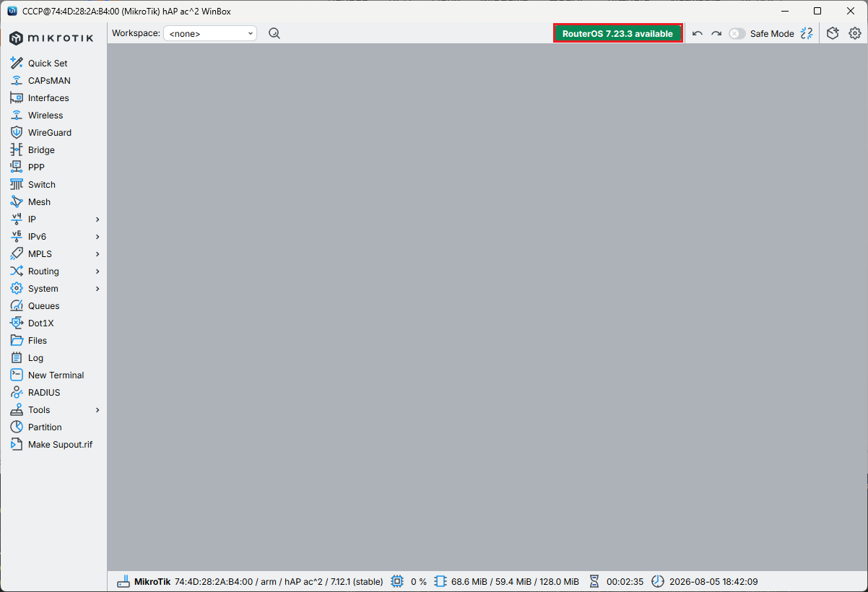Click the workspace search magnifier icon
This screenshot has height=592, width=868.
(x=274, y=33)
